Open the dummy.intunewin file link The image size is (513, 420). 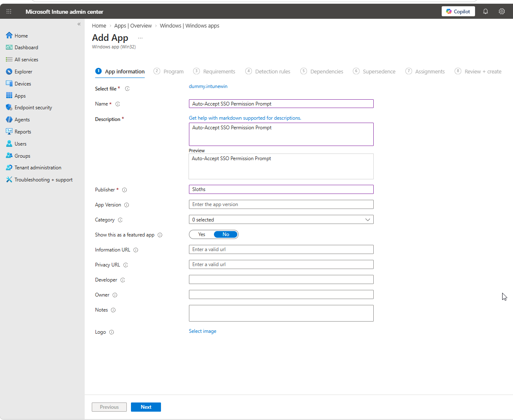(x=208, y=86)
